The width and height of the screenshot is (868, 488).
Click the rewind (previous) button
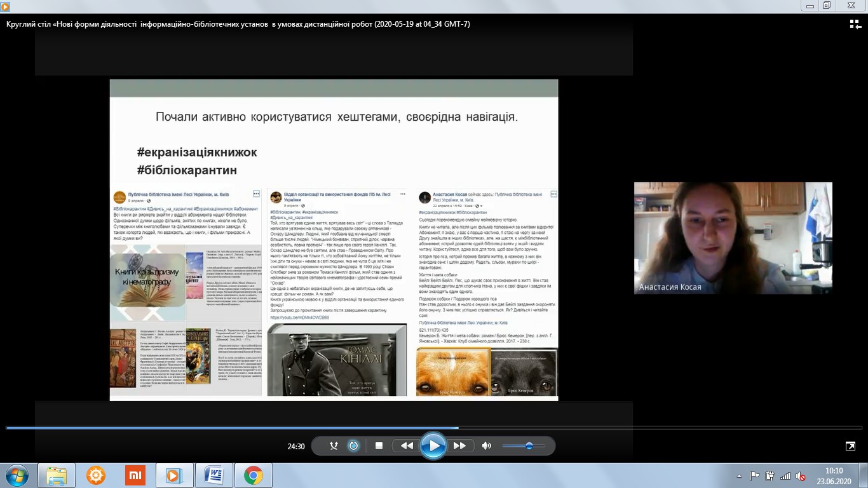click(x=407, y=446)
